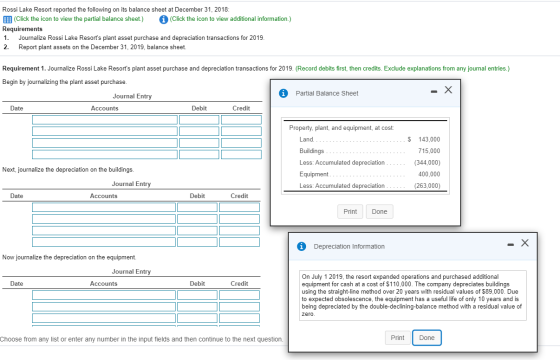
Task: Click second credit field of buildings depreciation entry
Action: pos(239,219)
